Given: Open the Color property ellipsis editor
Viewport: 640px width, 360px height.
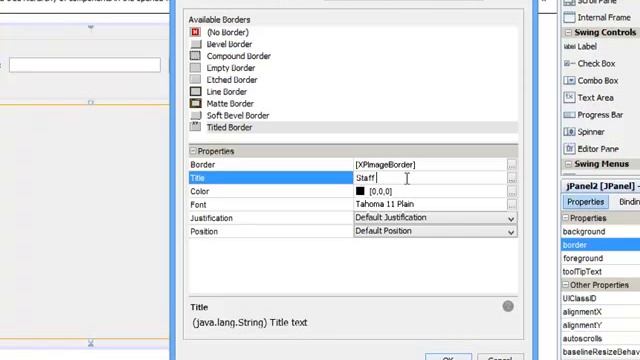Looking at the screenshot, I should tap(512, 191).
